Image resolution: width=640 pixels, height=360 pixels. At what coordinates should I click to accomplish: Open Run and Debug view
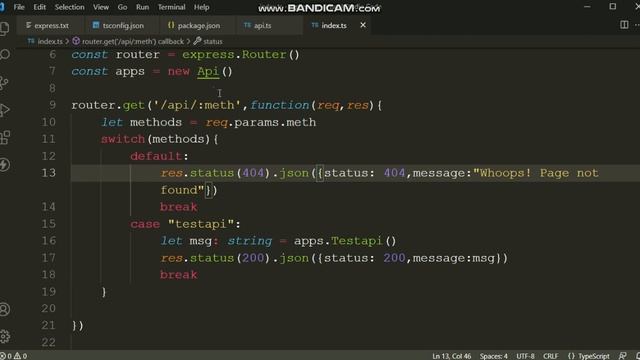5,109
